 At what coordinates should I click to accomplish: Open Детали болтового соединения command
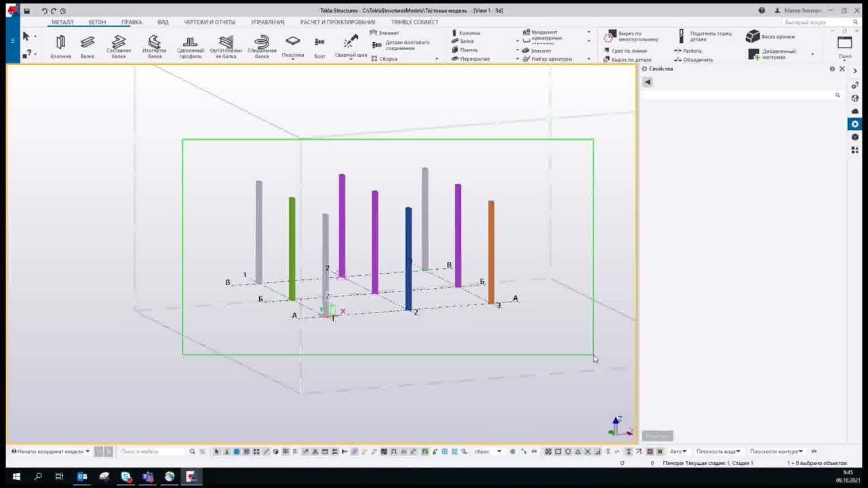[401, 45]
